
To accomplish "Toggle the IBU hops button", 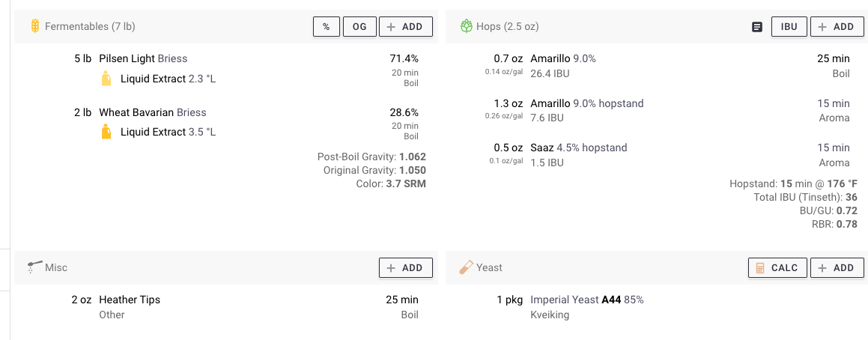I will 789,26.
